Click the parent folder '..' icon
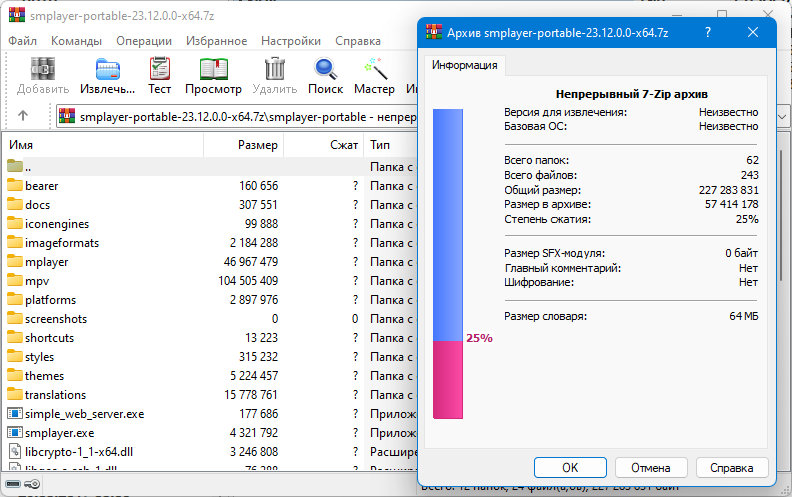The image size is (792, 497). click(15, 166)
